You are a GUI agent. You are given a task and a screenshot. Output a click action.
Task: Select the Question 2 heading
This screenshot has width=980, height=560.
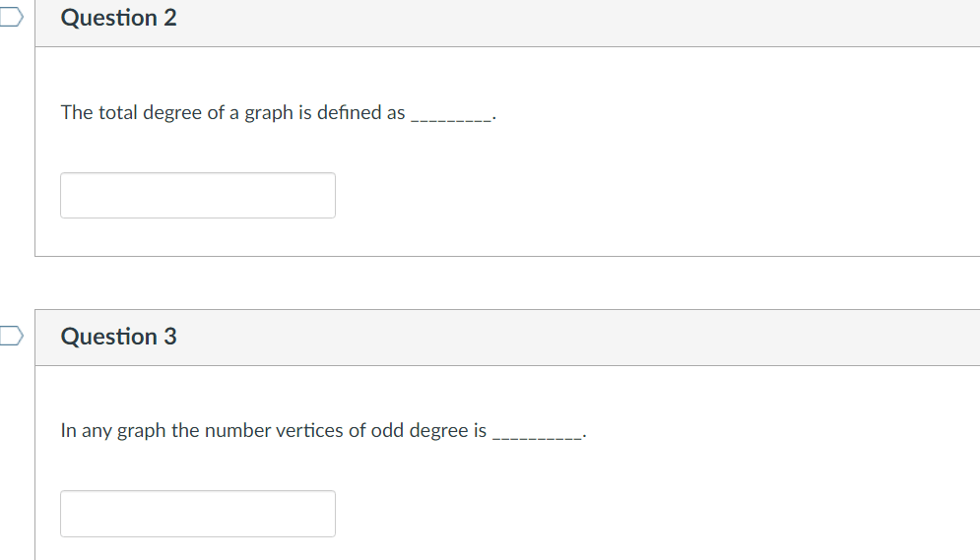(119, 18)
